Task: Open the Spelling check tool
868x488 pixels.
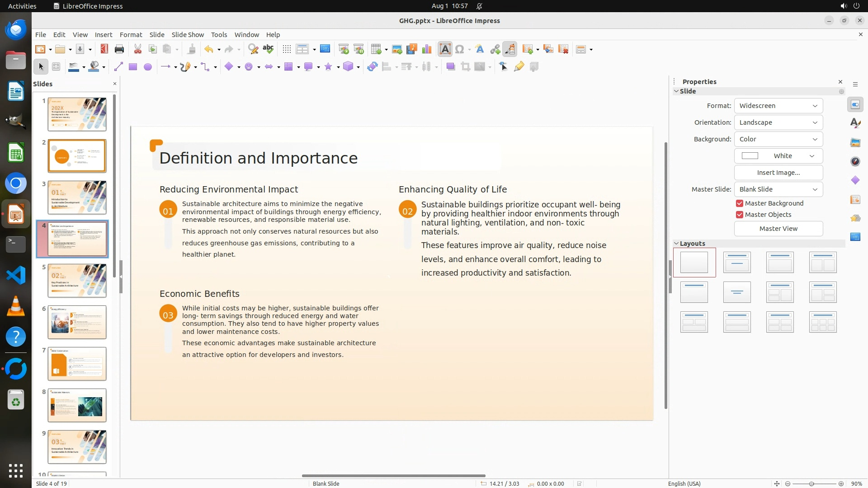Action: pos(268,49)
